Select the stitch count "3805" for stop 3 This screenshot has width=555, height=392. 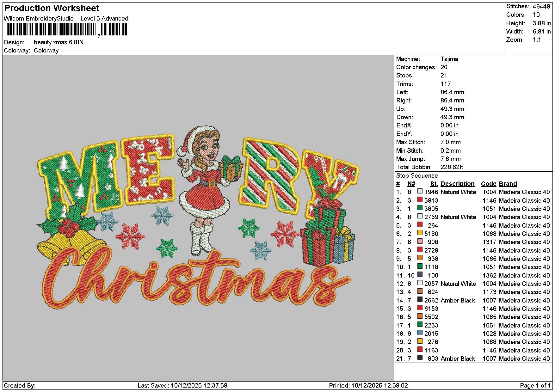pos(431,209)
